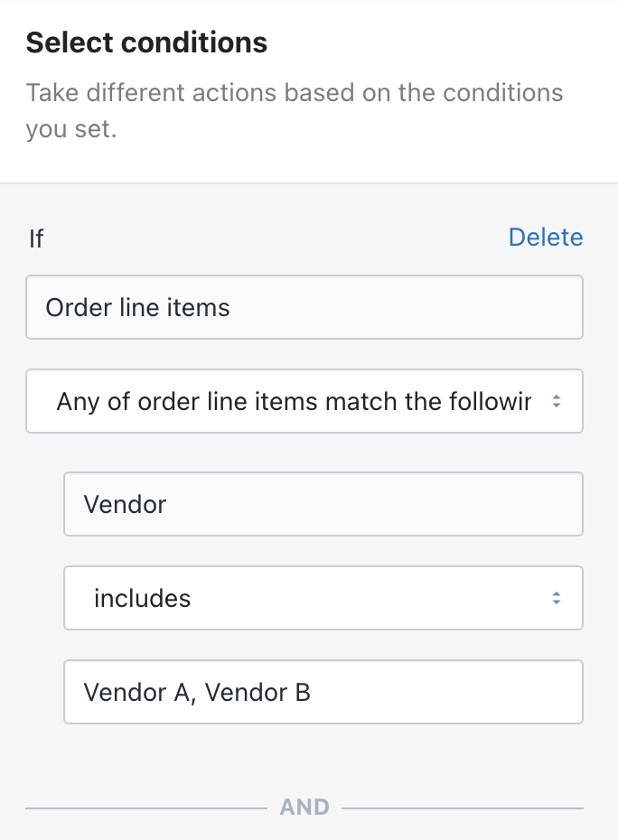Screen dimensions: 618x840
Task: Click the arrows icon on the line items dropdown
Action: 557,401
